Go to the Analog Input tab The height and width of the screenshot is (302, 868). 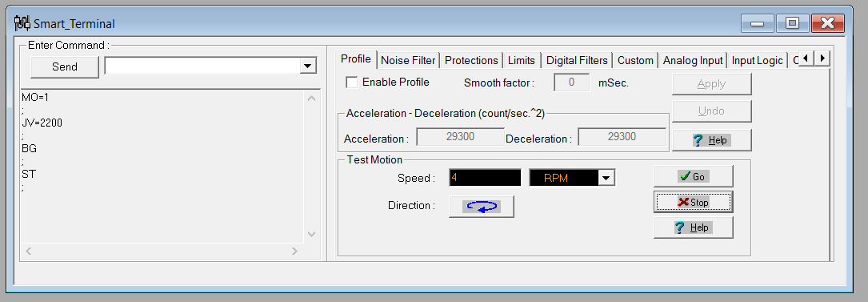point(693,60)
